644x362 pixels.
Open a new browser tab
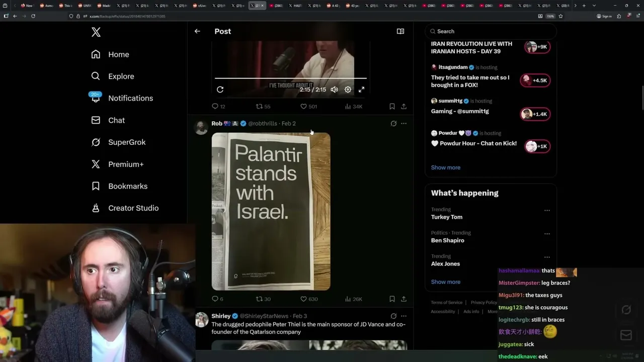click(584, 6)
